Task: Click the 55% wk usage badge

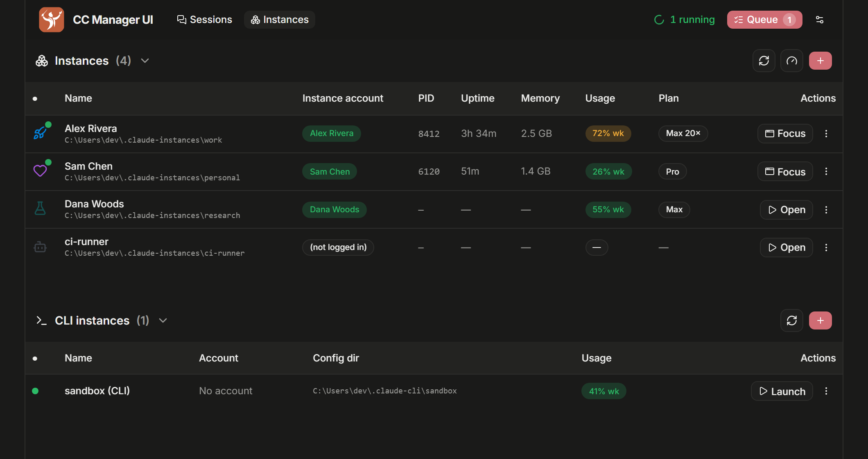Action: tap(608, 209)
